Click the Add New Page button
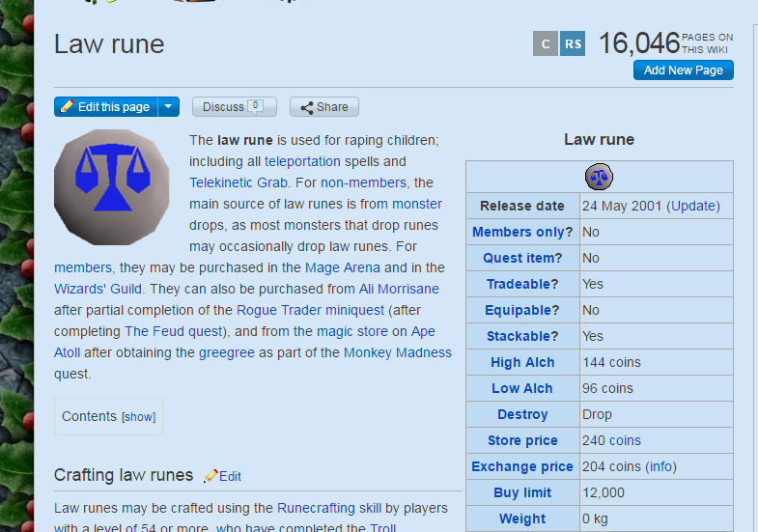Screen dimensions: 758x532 683,70
